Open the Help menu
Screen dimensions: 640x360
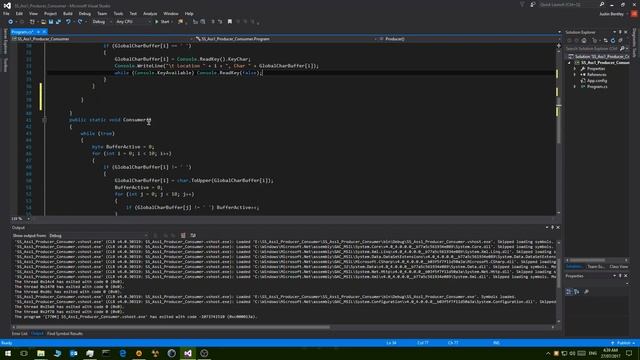click(x=189, y=13)
